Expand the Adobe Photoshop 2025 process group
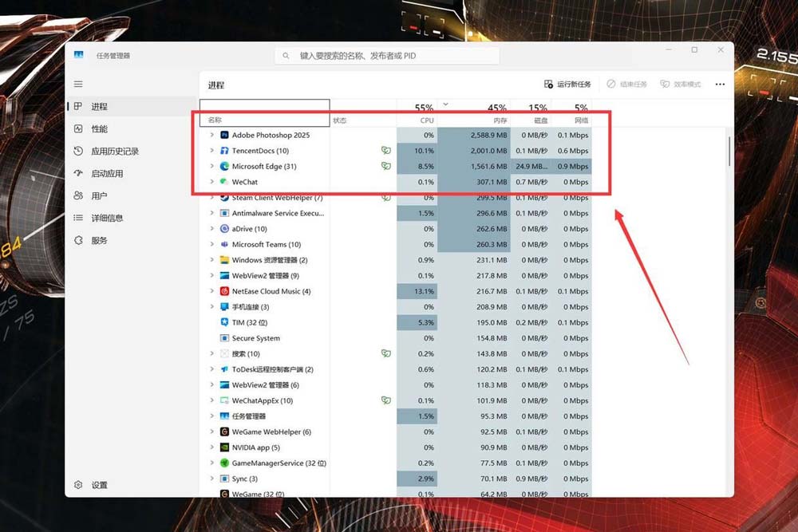This screenshot has height=532, width=798. point(211,135)
